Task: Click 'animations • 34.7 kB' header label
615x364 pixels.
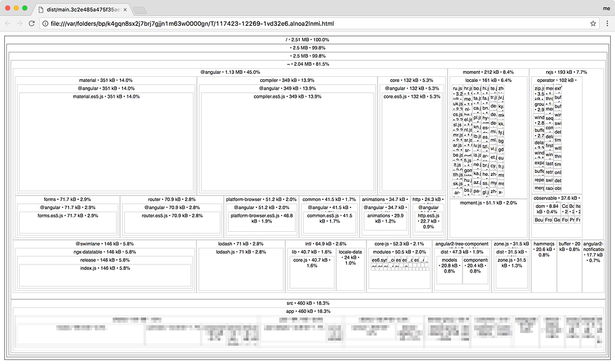Action: point(385,199)
